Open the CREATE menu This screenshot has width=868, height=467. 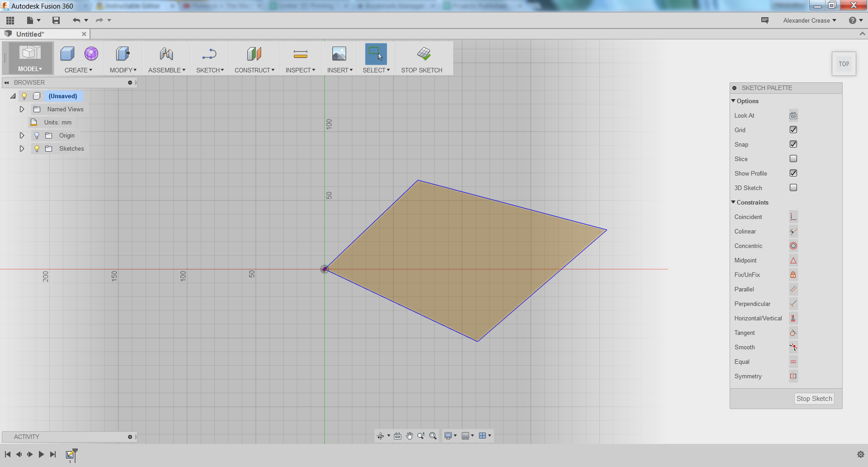(78, 70)
